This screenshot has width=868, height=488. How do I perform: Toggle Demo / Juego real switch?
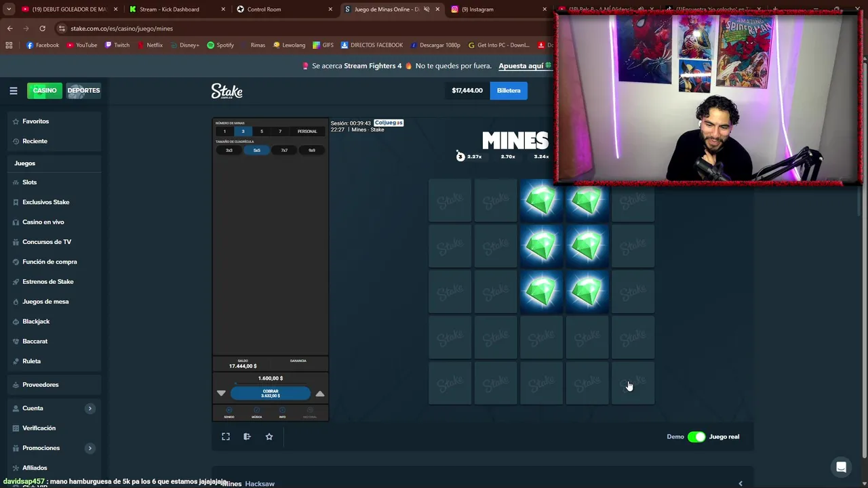696,436
